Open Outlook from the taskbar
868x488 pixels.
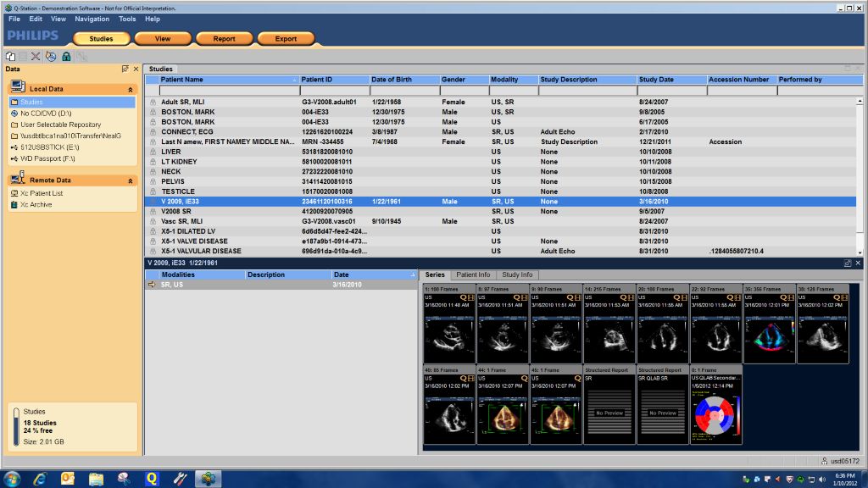(68, 479)
